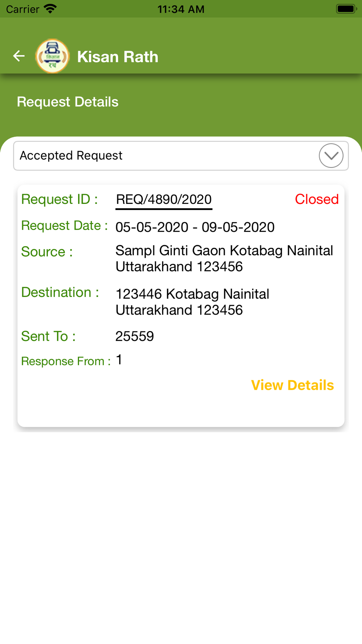Tap the Kisan Rath logo emblem
362x644 pixels.
52,56
